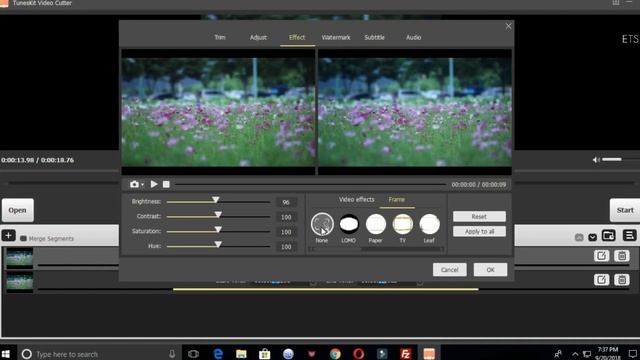Click the Start button in main window
The image size is (640, 360).
pyautogui.click(x=624, y=210)
